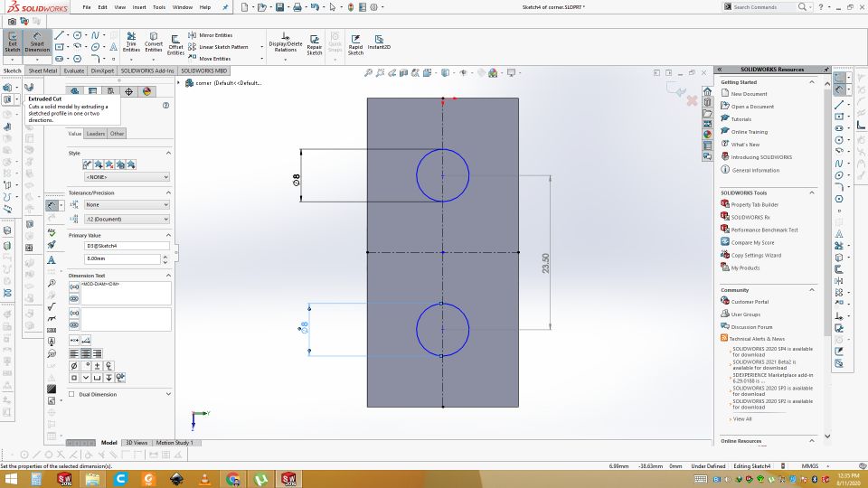Image resolution: width=868 pixels, height=488 pixels.
Task: Toggle Instant2D
Action: [x=379, y=42]
